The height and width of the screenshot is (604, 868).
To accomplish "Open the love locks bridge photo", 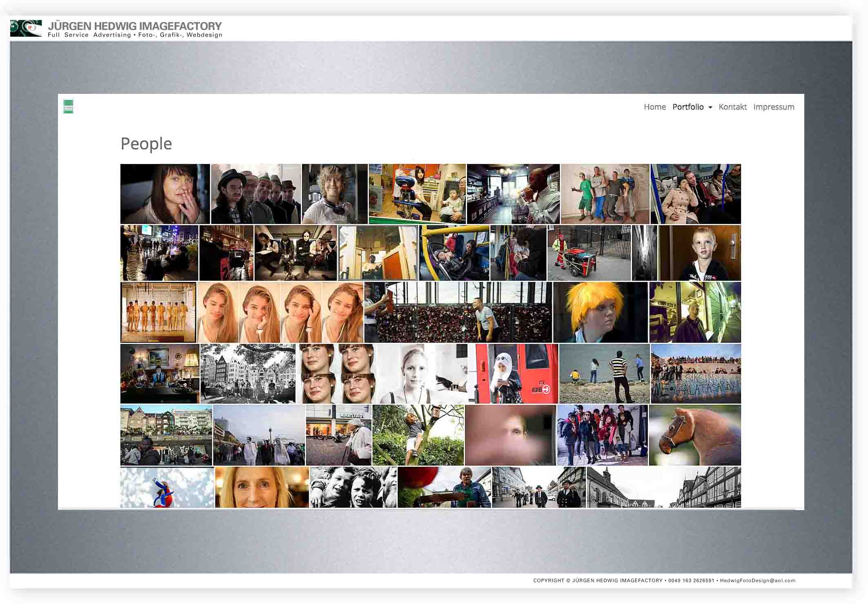I will [458, 312].
